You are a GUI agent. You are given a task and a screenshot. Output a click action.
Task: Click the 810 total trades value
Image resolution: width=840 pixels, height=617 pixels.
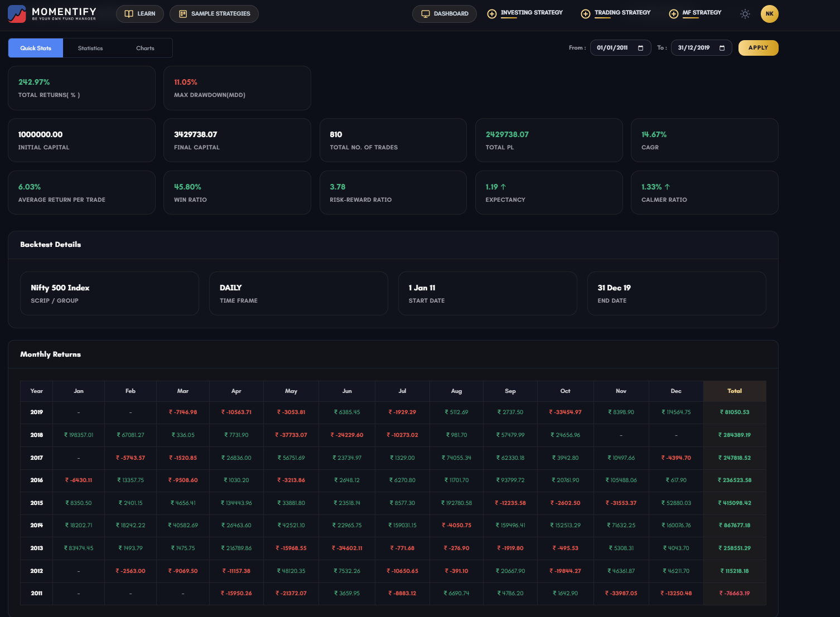[336, 134]
